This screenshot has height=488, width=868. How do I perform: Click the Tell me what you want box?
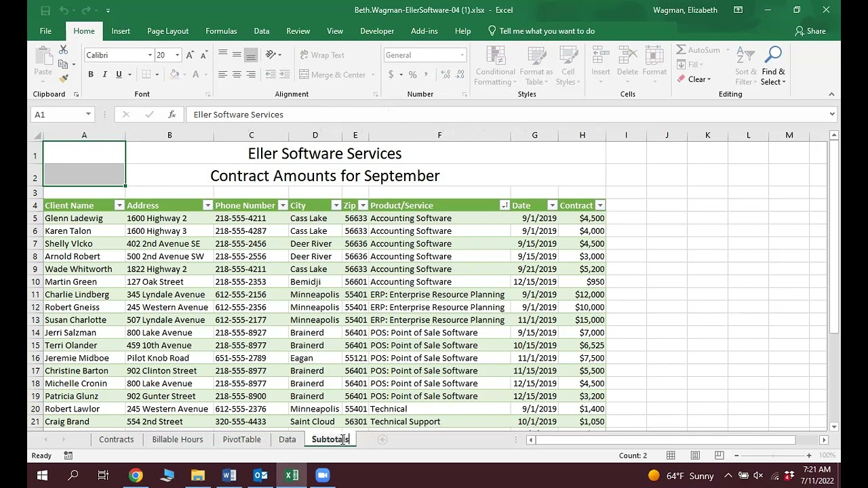547,31
